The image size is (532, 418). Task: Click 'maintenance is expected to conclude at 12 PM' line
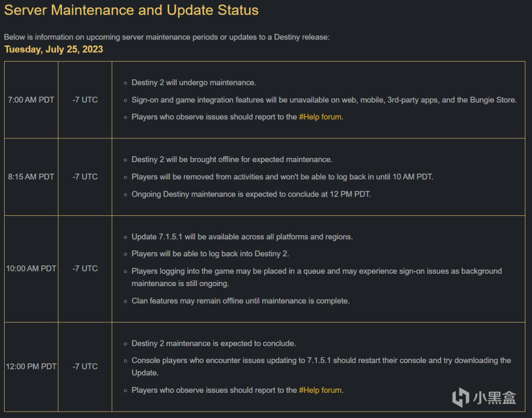pos(251,194)
